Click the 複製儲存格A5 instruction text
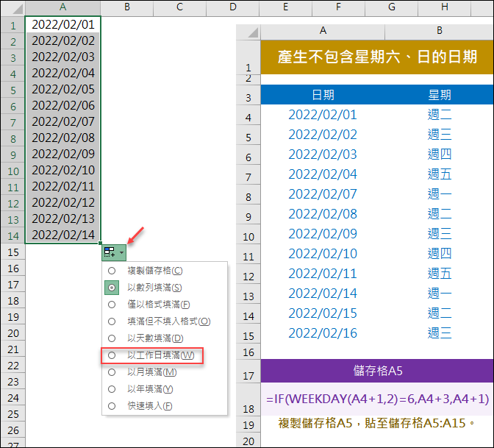This screenshot has height=448, width=494. [376, 423]
